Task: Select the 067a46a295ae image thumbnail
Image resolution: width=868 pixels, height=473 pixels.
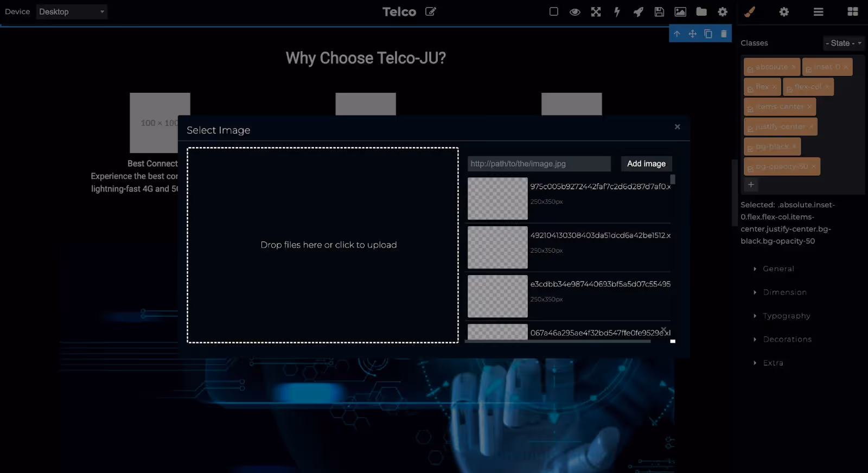Action: pos(497,331)
